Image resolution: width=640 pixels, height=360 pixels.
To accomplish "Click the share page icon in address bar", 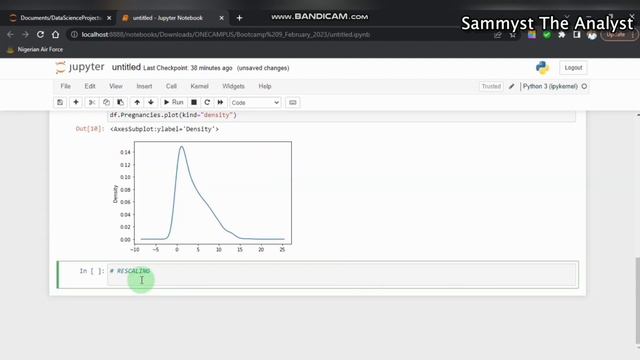I will click(498, 35).
